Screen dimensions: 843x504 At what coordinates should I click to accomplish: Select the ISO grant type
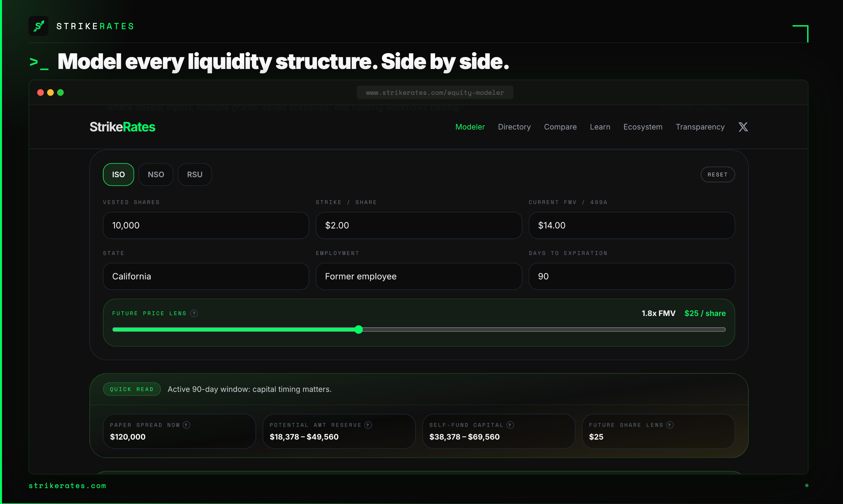118,174
